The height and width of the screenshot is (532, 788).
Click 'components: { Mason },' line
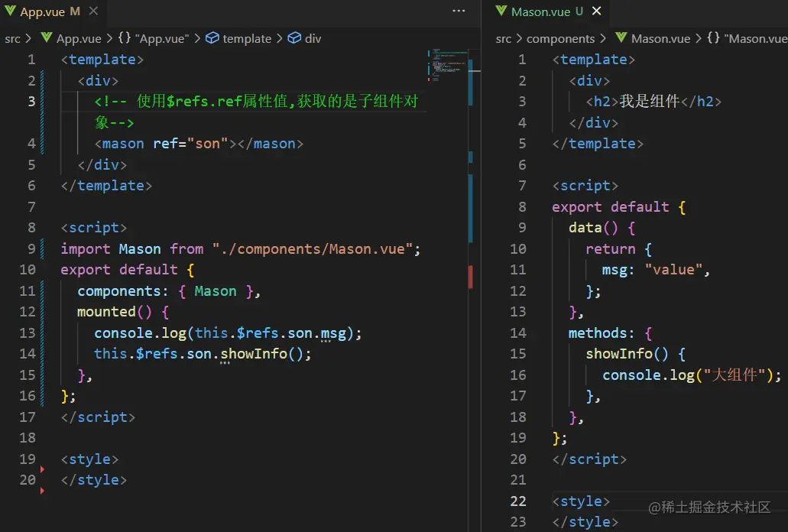[x=169, y=291]
